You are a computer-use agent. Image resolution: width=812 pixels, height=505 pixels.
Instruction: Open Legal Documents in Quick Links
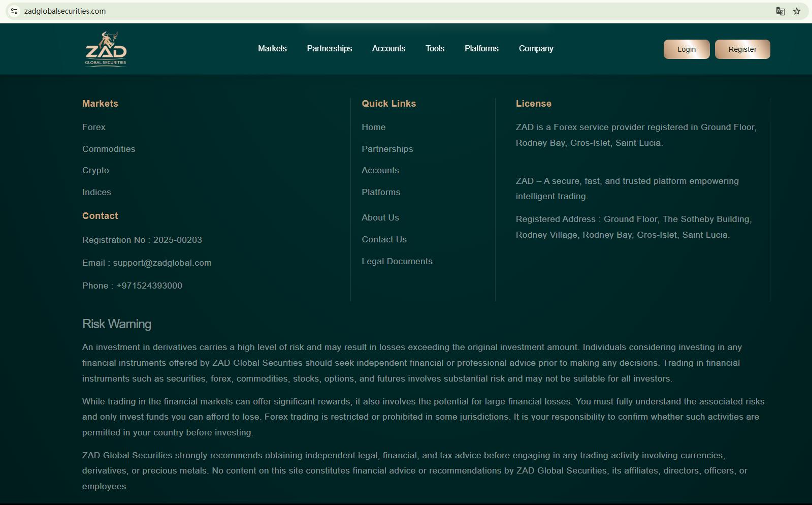click(397, 261)
